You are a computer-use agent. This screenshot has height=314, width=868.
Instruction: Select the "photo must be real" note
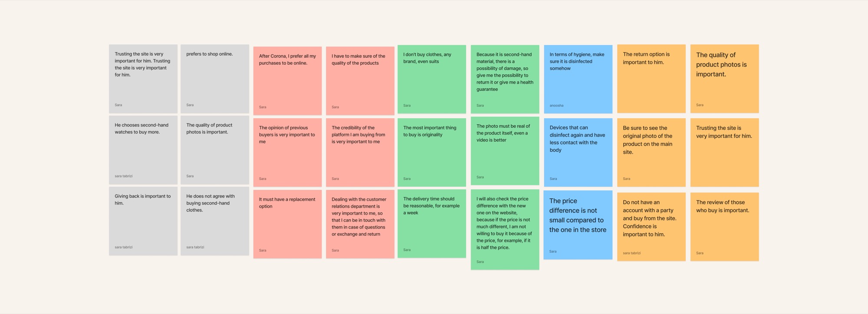coord(505,151)
